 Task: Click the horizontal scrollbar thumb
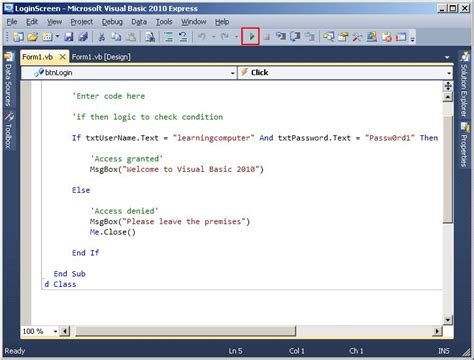pyautogui.click(x=185, y=331)
